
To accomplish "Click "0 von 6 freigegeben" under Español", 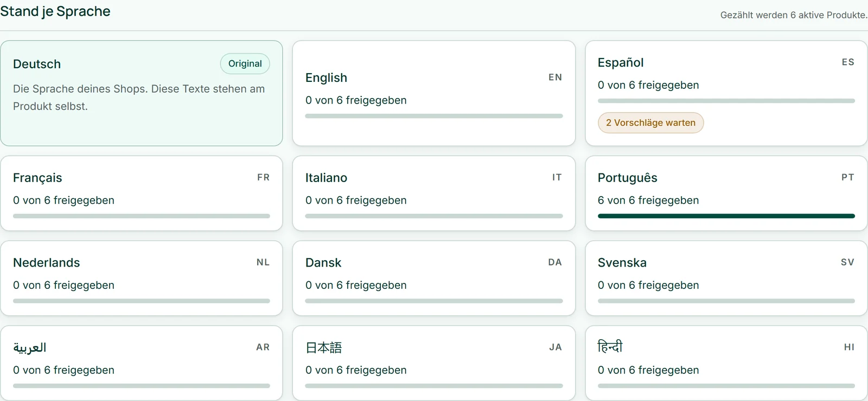I will [648, 85].
